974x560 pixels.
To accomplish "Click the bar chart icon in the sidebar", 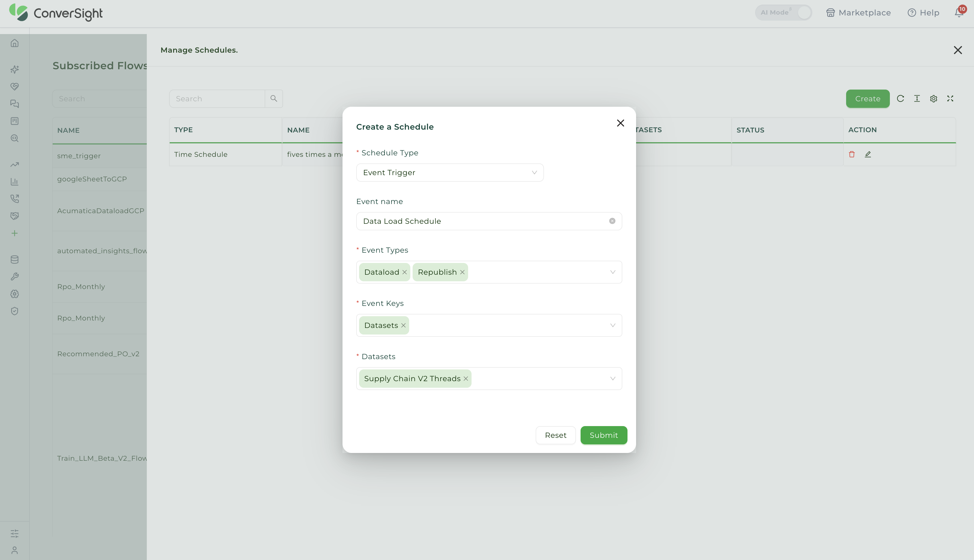I will point(15,181).
